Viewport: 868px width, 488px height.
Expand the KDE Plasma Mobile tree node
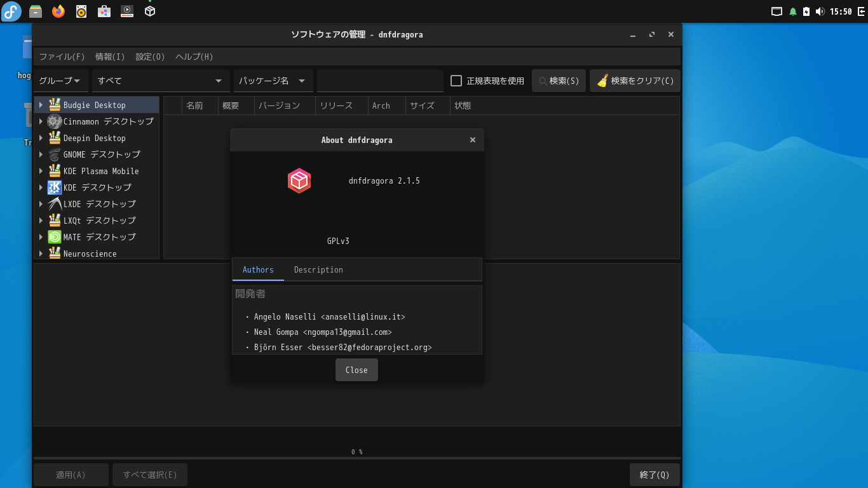pyautogui.click(x=41, y=171)
